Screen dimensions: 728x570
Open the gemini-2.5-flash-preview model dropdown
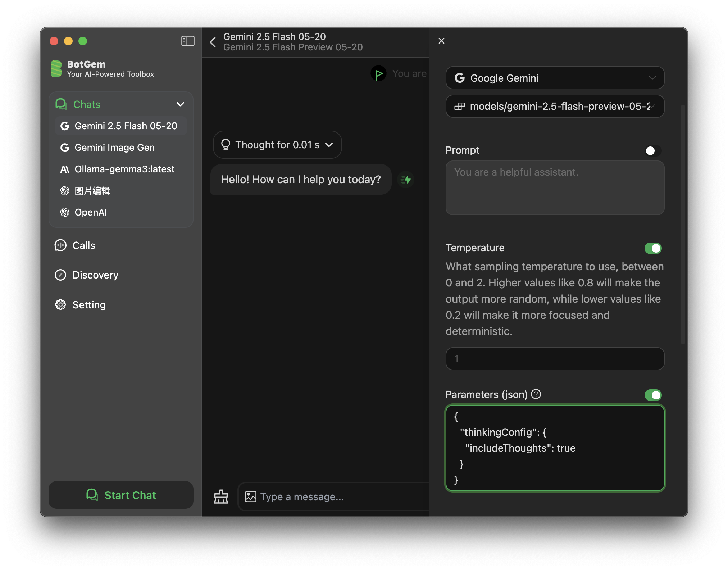[x=555, y=106]
